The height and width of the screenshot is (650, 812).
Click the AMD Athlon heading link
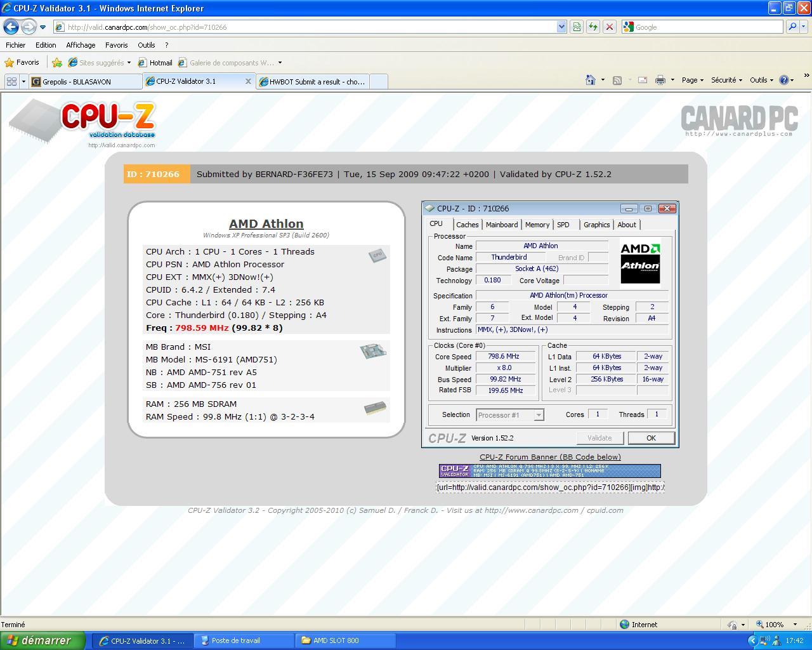[266, 223]
